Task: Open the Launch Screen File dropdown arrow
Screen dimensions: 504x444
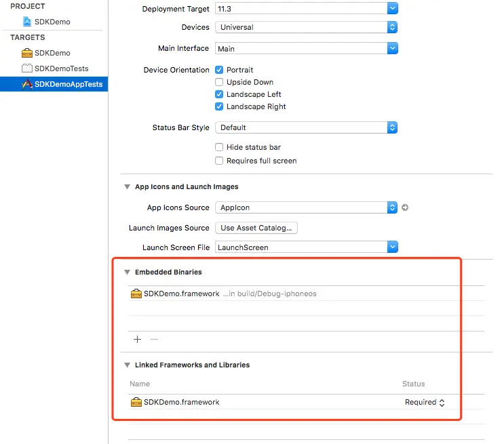Action: point(393,247)
